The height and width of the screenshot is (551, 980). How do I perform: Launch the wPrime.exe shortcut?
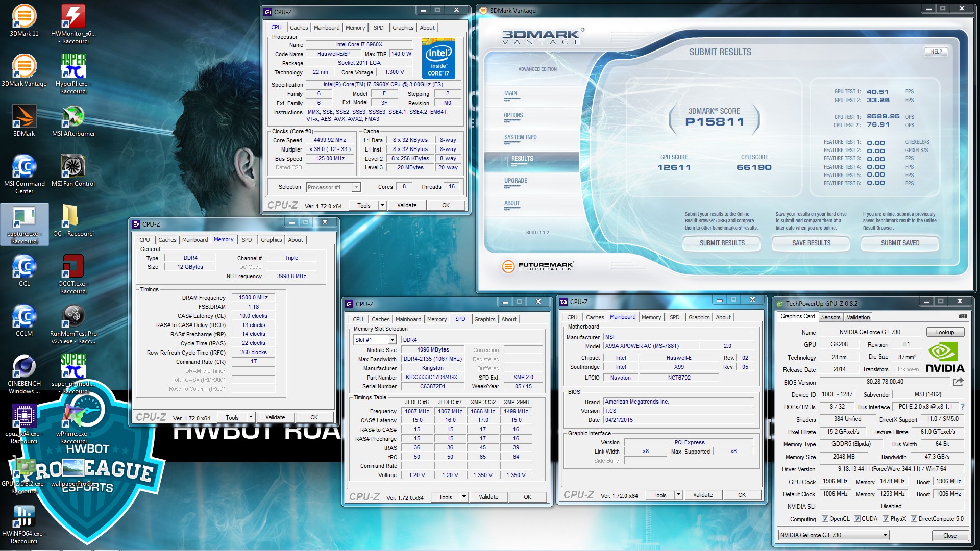point(73,424)
